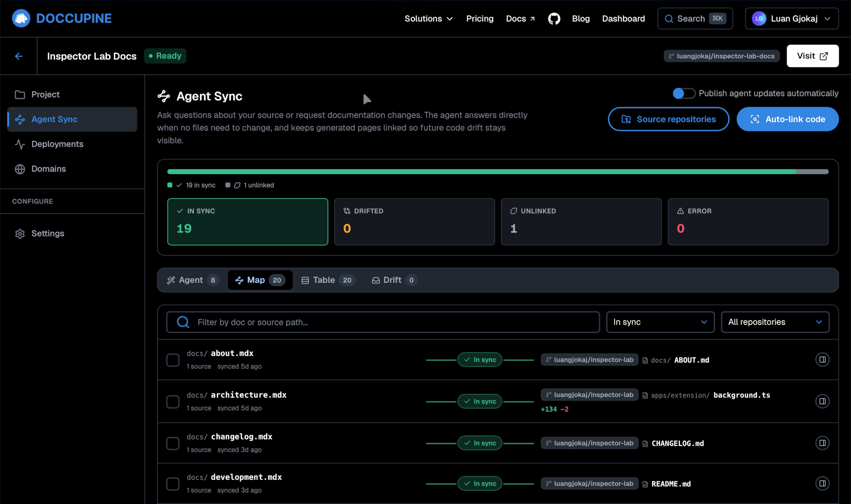Screen dimensions: 851x504
Task: Click the file icon beside background.ts
Action: coord(645,395)
